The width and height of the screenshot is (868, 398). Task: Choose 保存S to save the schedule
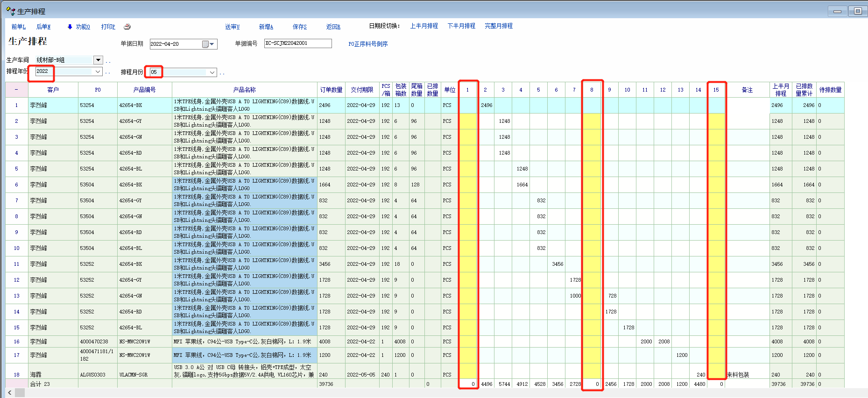[299, 27]
